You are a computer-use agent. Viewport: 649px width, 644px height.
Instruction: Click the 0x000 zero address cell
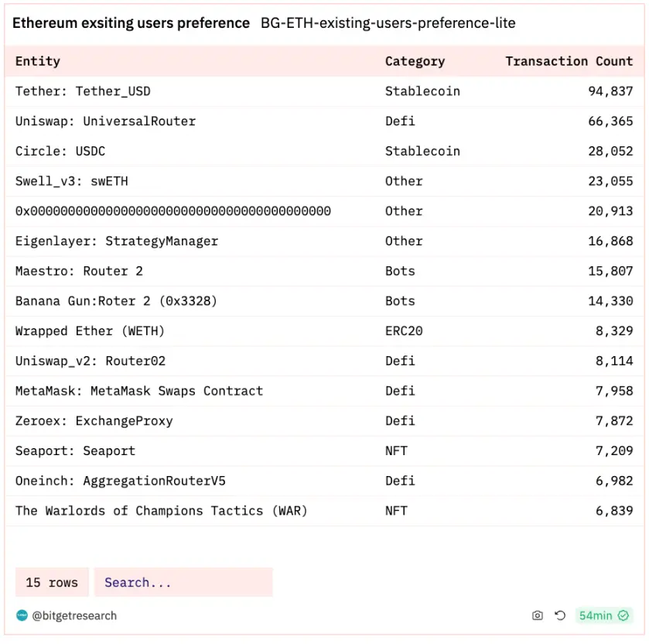172,211
